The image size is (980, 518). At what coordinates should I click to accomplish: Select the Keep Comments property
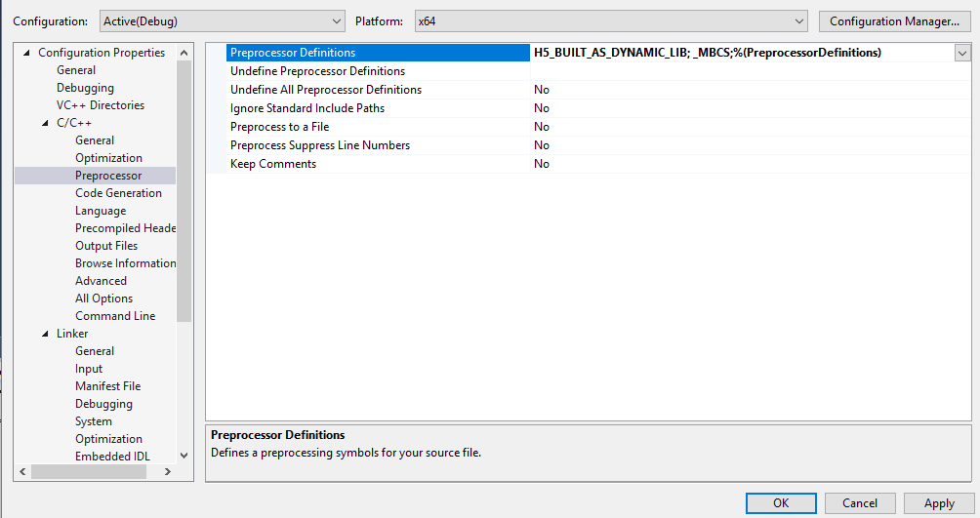tap(378, 164)
